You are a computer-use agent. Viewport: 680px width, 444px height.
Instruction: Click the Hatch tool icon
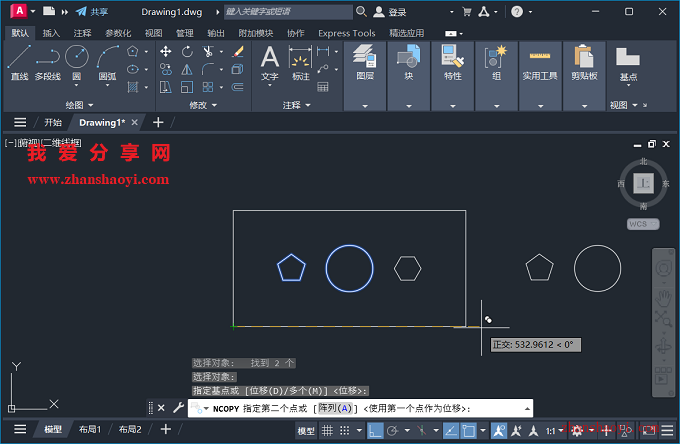(133, 87)
